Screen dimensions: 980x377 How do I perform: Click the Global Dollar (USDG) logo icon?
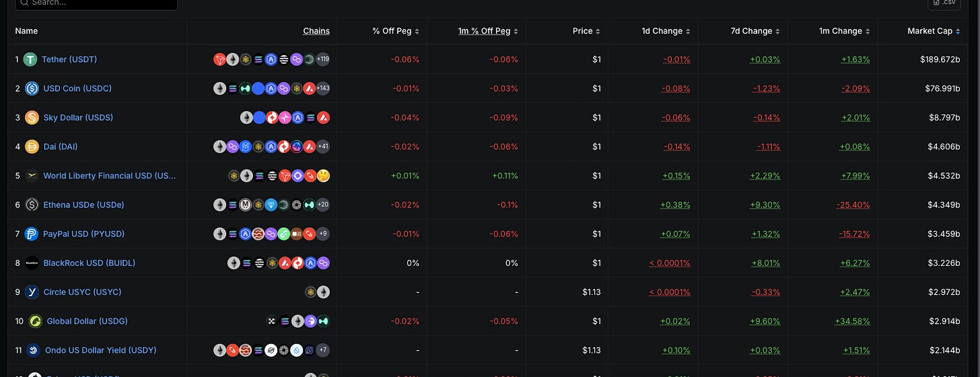35,321
